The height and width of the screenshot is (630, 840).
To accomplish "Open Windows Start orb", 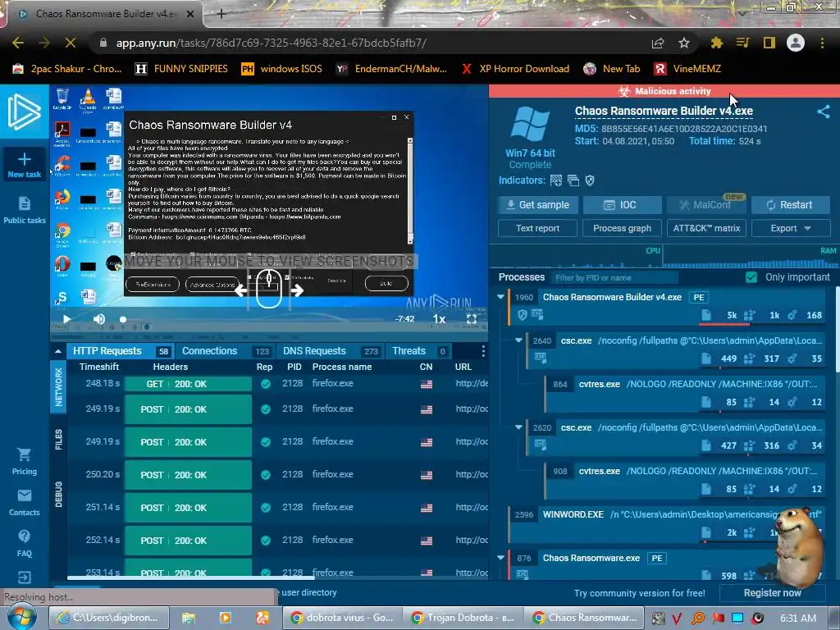I will [22, 617].
